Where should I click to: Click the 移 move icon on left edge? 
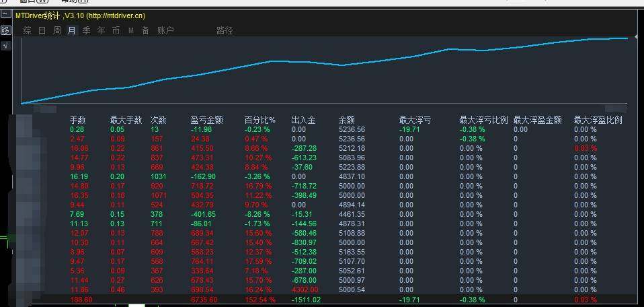click(5, 30)
